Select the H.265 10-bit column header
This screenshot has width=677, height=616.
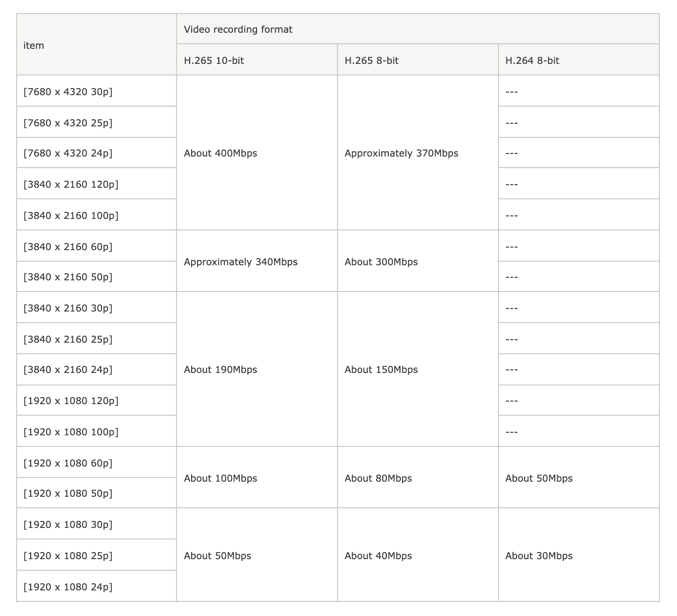[214, 60]
